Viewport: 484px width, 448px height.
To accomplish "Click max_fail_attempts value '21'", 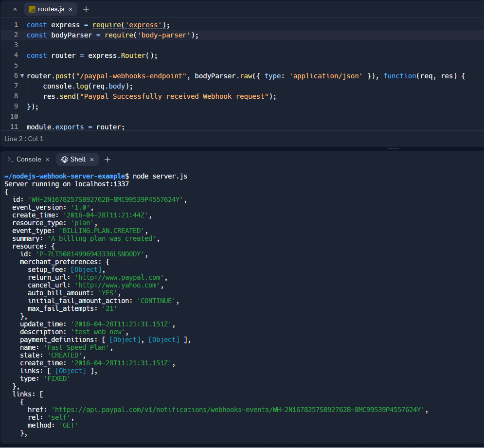I will 109,308.
